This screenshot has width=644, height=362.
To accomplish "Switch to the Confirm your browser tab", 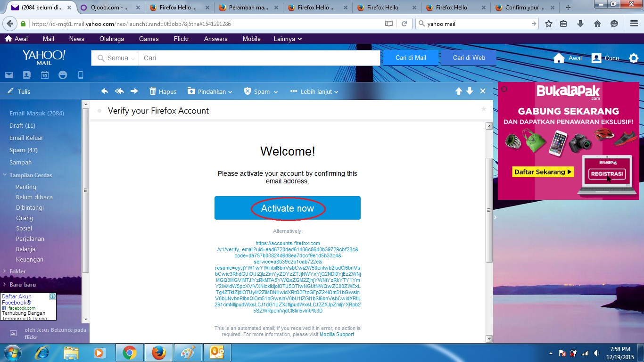I will (x=525, y=8).
